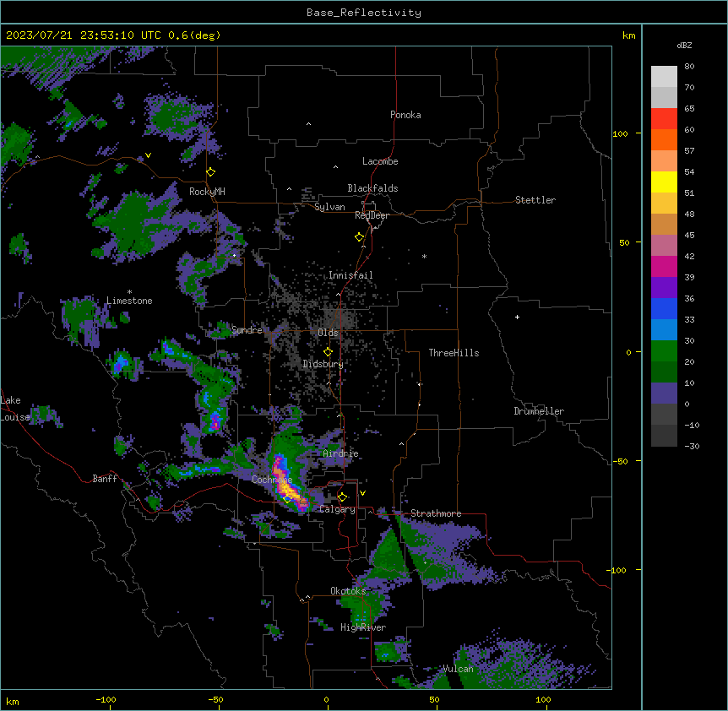Click the white caret marker west of Ponoka
728x711 pixels.
click(x=309, y=124)
